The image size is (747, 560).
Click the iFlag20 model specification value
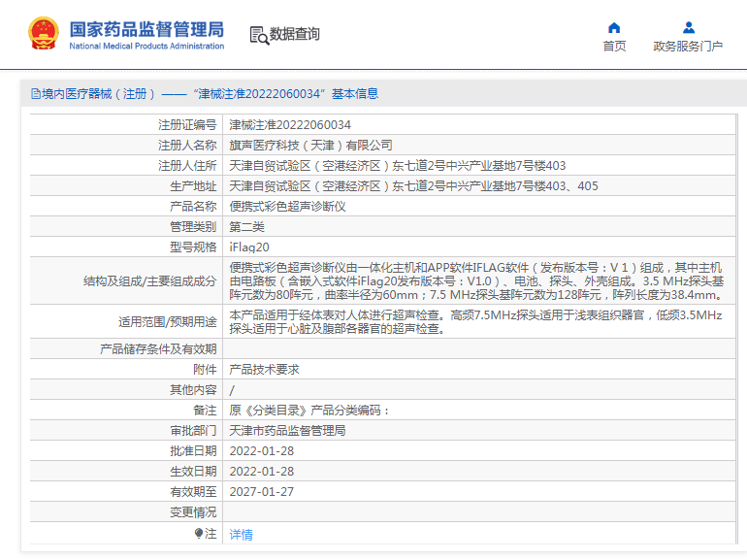[249, 247]
